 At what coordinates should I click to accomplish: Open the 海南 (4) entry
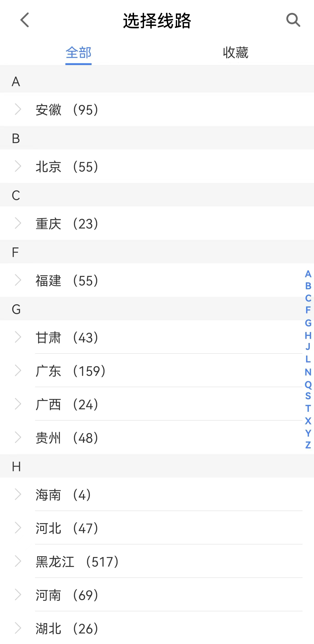[x=63, y=495]
